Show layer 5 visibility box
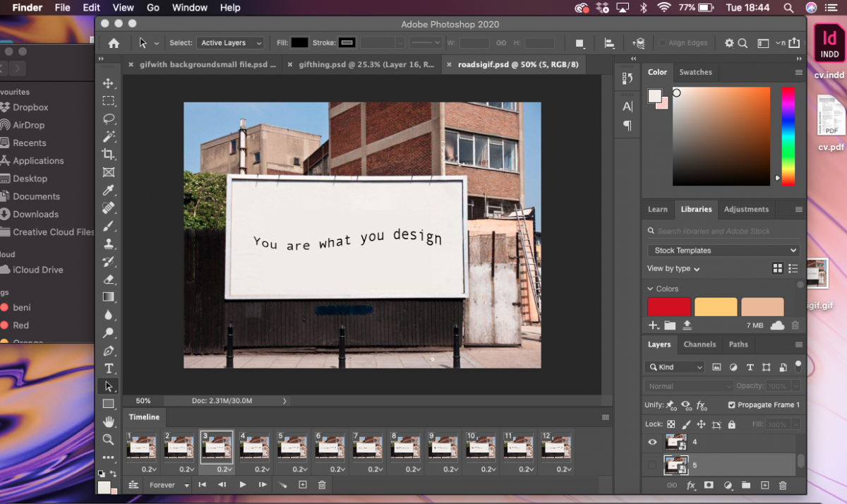The width and height of the screenshot is (847, 504). coord(652,464)
